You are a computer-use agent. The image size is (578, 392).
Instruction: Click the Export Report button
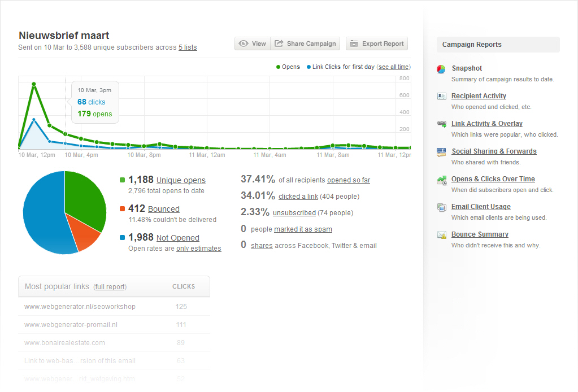376,43
